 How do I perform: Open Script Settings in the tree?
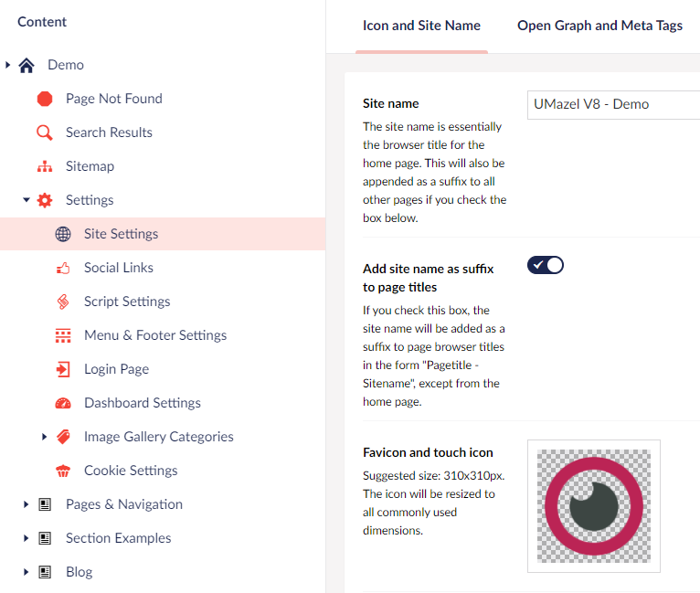[x=127, y=302]
